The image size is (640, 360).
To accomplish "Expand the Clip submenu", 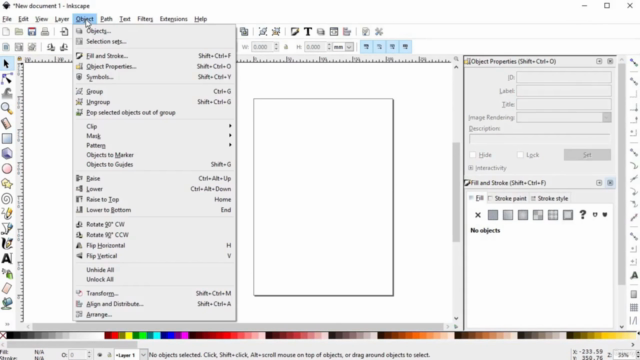I will click(x=154, y=126).
